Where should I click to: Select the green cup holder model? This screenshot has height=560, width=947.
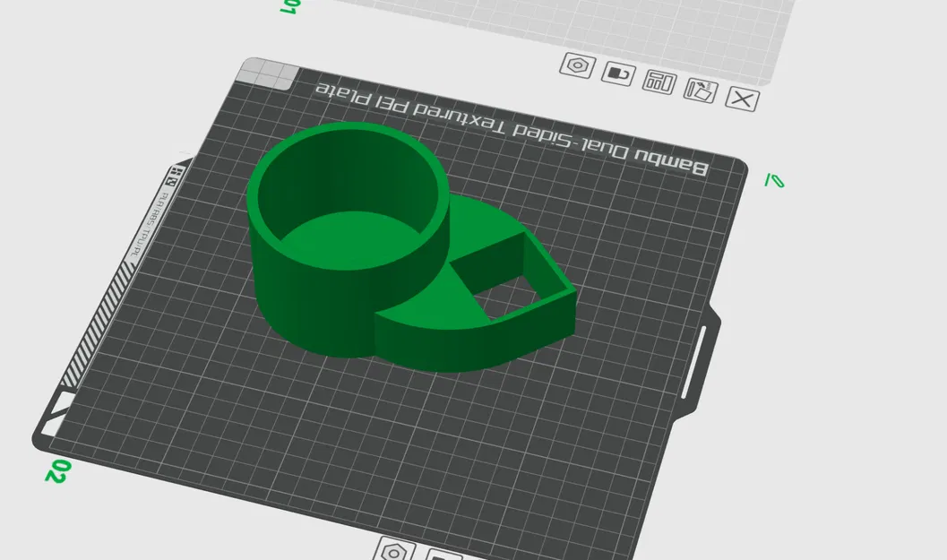410,247
